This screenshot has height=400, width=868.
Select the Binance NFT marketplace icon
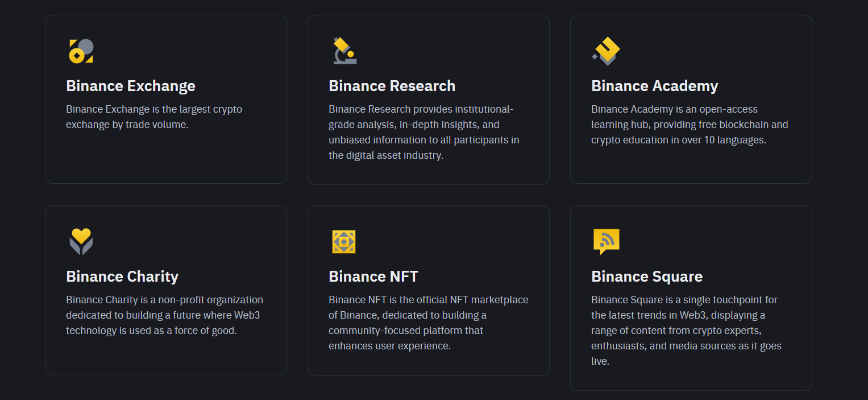[x=343, y=241]
